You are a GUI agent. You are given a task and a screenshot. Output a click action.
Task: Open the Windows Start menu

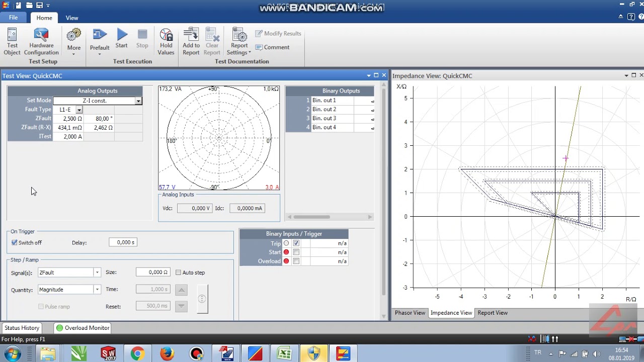point(12,354)
